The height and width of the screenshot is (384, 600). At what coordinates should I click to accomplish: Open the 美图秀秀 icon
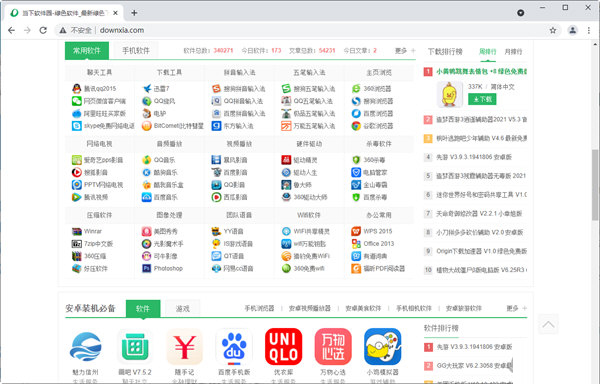tap(147, 231)
